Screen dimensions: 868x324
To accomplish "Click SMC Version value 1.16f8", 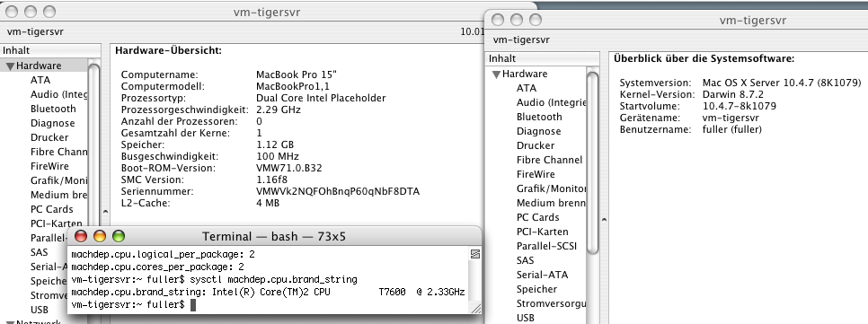I will 271,180.
